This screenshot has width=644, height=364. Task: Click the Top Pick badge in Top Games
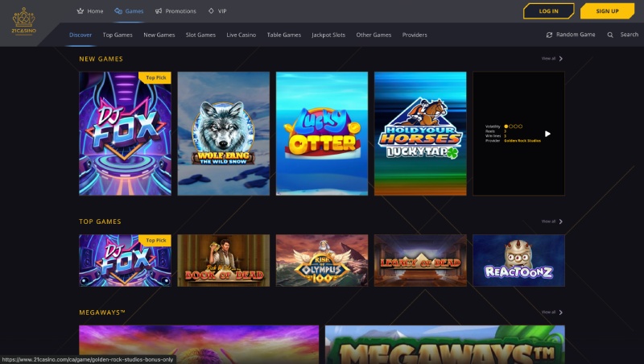[x=155, y=240]
